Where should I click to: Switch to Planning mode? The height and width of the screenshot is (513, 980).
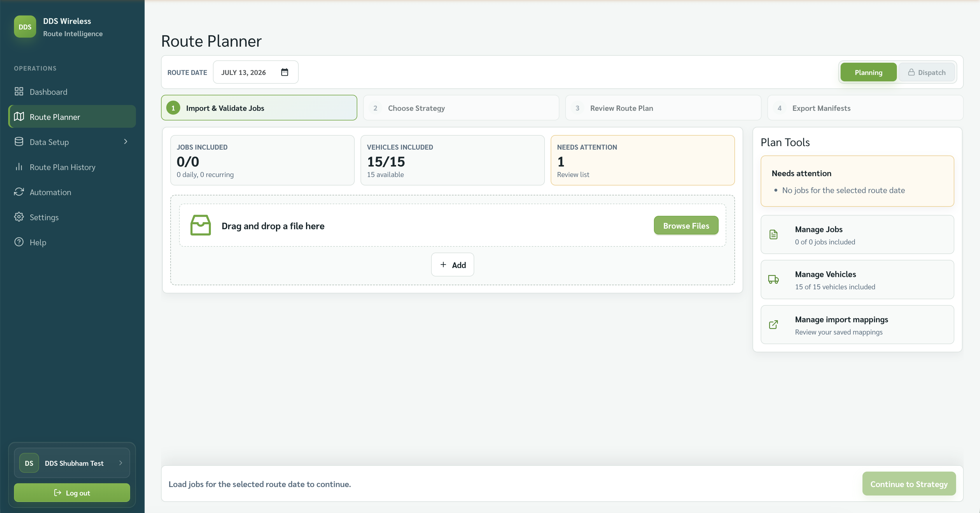point(869,72)
